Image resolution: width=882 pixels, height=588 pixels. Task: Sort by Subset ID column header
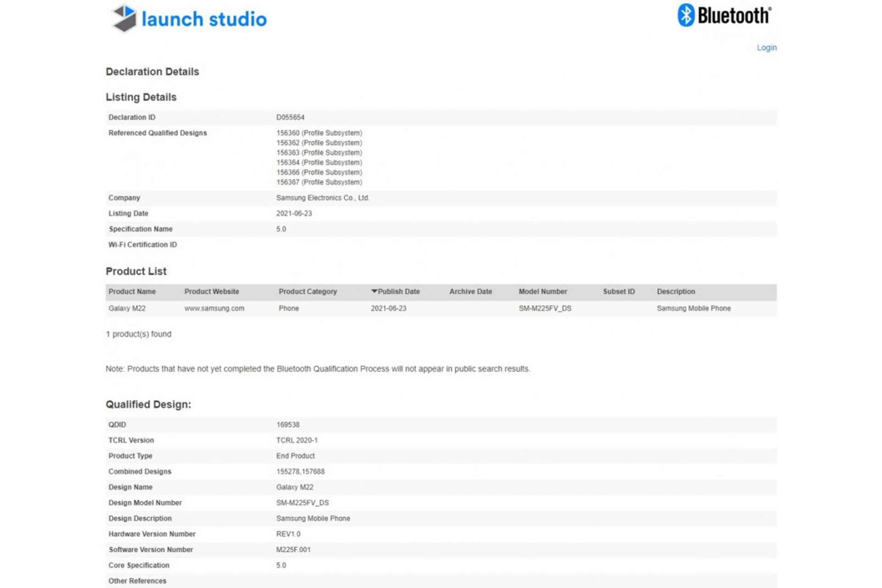point(618,292)
